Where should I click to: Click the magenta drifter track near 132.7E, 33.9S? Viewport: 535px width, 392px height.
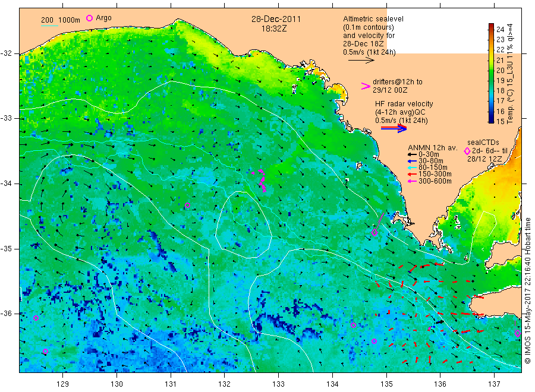point(262,180)
